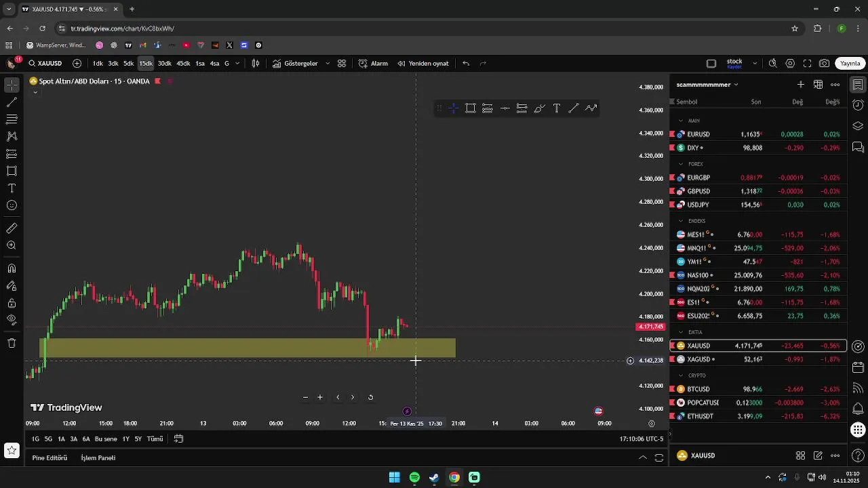
Task: Select XAGUSD in the watchlist
Action: point(758,359)
